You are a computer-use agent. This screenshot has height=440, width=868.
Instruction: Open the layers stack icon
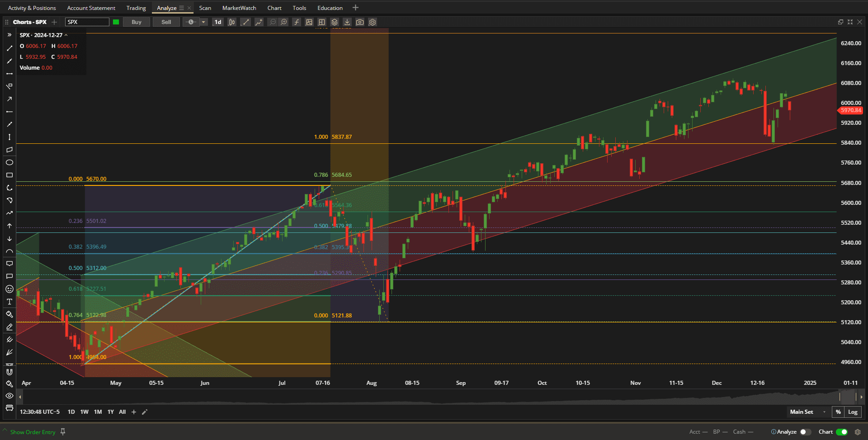click(x=335, y=22)
